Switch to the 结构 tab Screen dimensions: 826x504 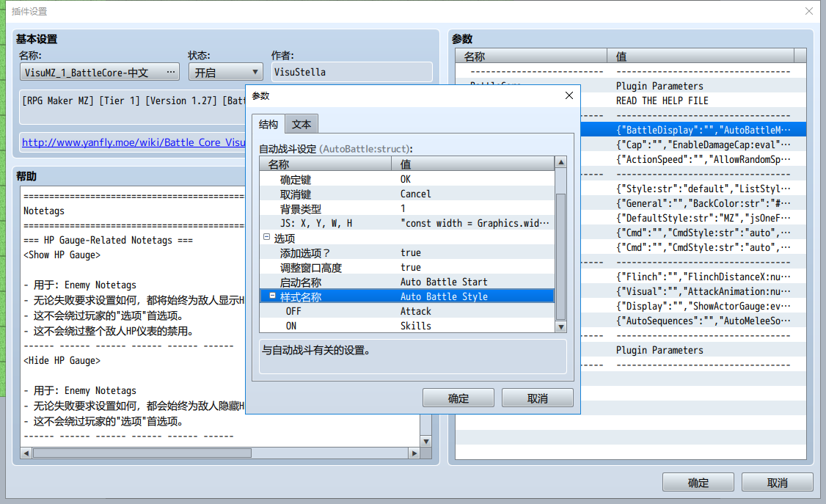point(268,124)
